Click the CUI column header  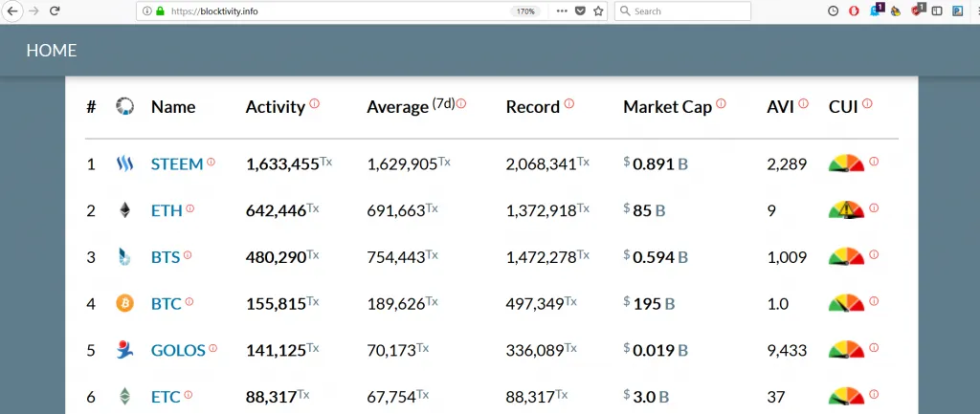coord(843,107)
